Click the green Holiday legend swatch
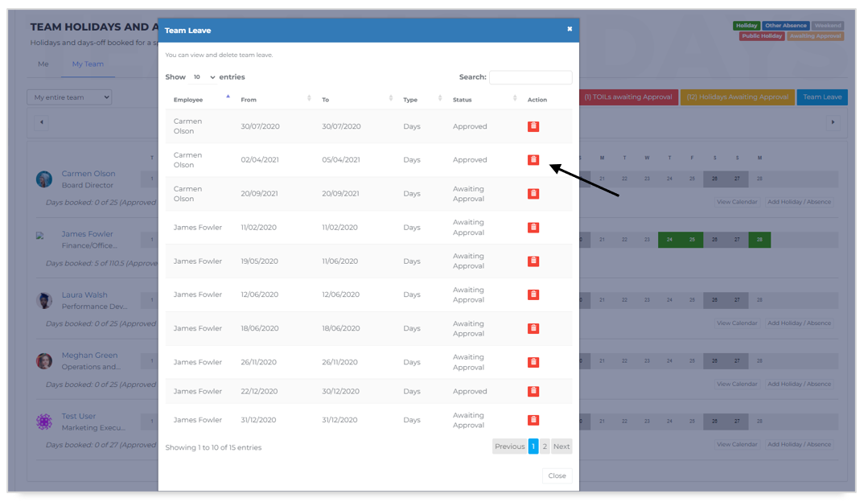 pyautogui.click(x=747, y=26)
